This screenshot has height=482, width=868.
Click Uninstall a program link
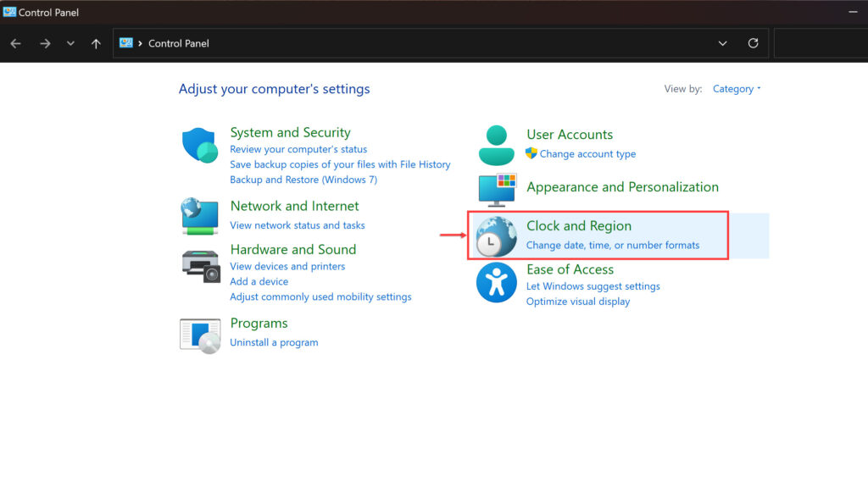pos(274,342)
